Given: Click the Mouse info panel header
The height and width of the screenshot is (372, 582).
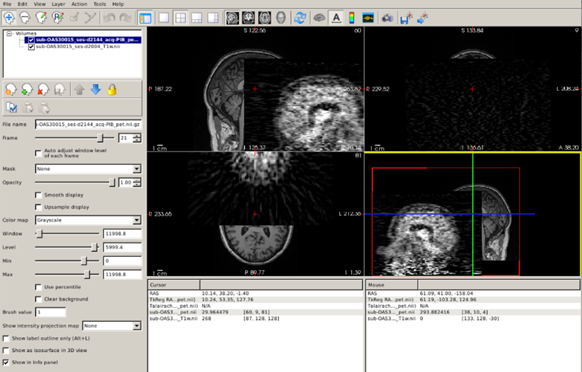Looking at the screenshot, I should pyautogui.click(x=392, y=285).
